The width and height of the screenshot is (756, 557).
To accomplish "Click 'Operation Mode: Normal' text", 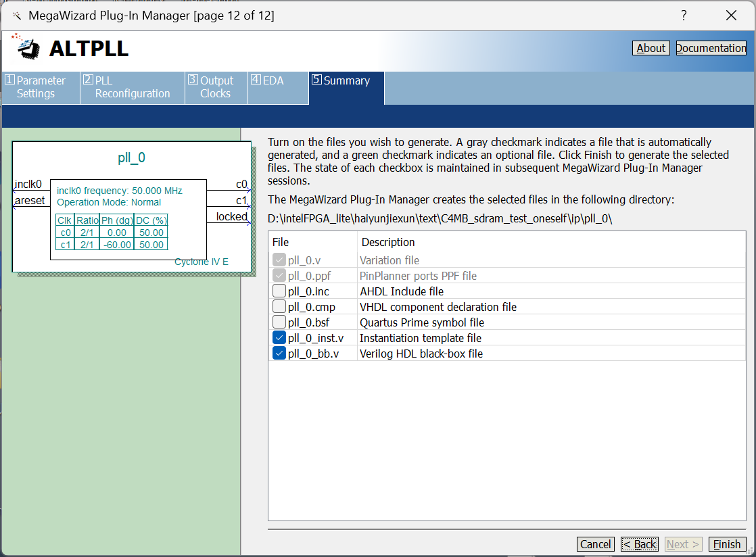I will 109,202.
